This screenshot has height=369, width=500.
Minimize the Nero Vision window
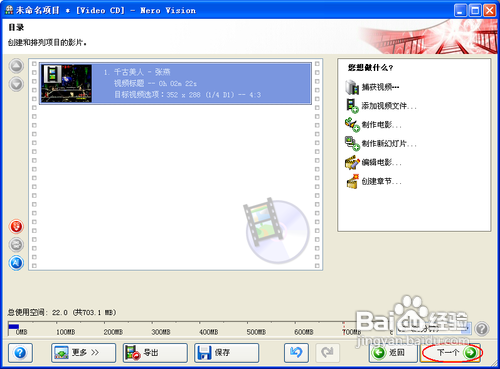[460, 11]
